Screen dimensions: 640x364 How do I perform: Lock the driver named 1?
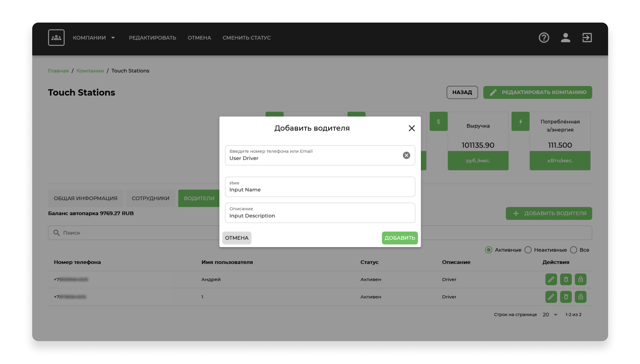[581, 297]
